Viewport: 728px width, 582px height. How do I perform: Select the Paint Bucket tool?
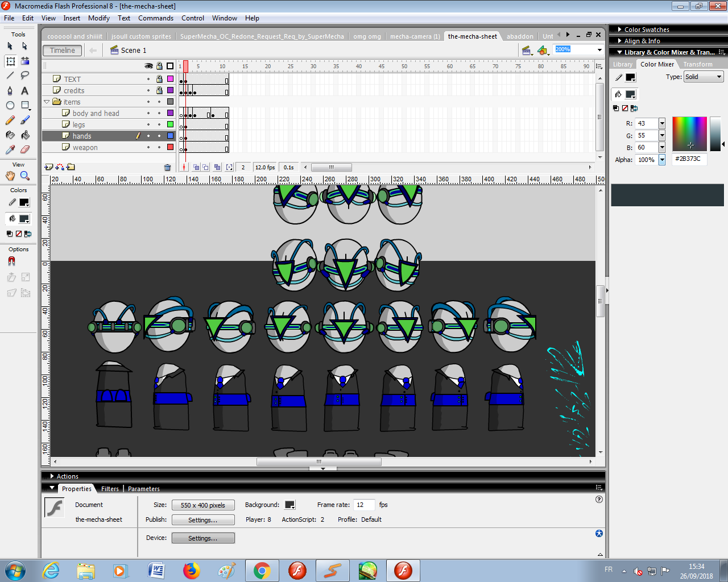25,135
